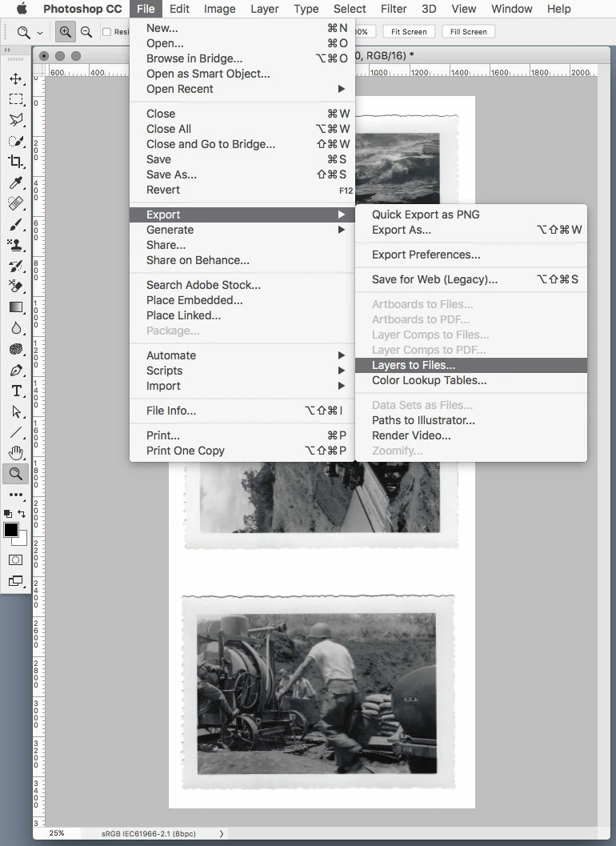
Task: Open the Window menu
Action: point(511,9)
